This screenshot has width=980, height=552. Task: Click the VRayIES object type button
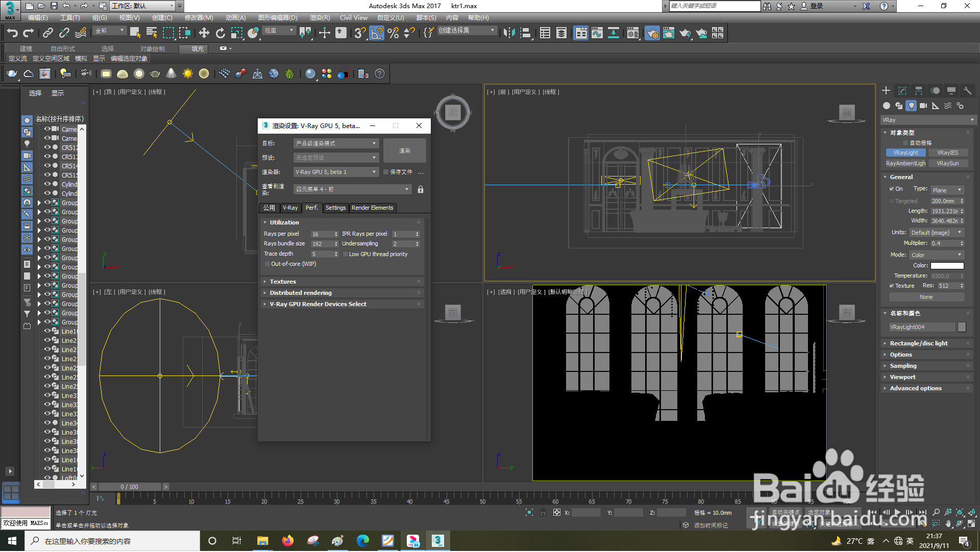pos(947,153)
